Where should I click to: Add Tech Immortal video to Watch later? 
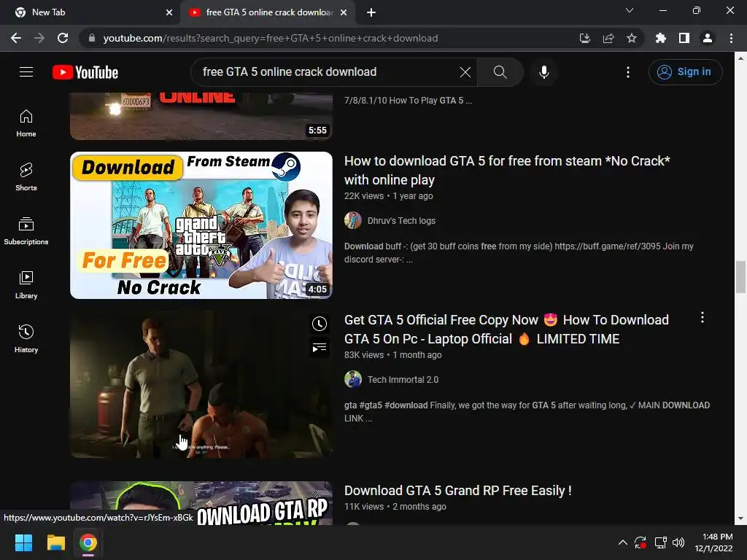point(320,324)
